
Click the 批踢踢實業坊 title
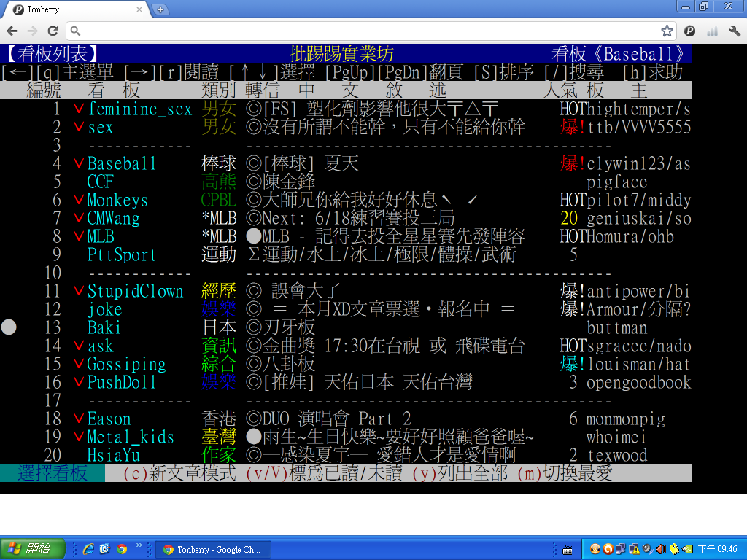click(341, 54)
